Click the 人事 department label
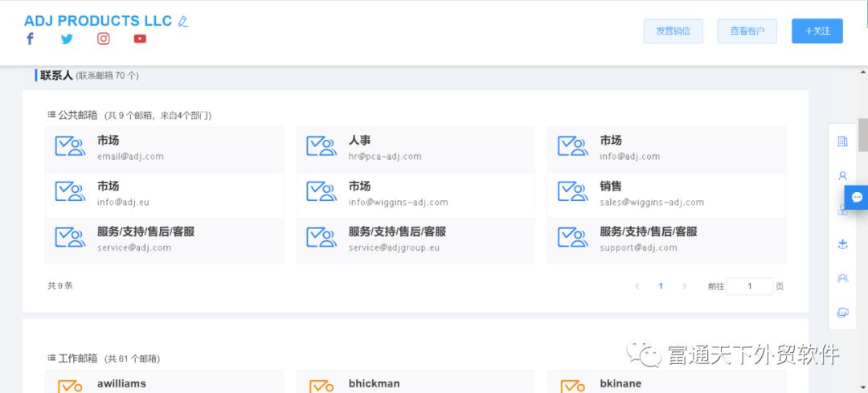868x393 pixels. (360, 141)
